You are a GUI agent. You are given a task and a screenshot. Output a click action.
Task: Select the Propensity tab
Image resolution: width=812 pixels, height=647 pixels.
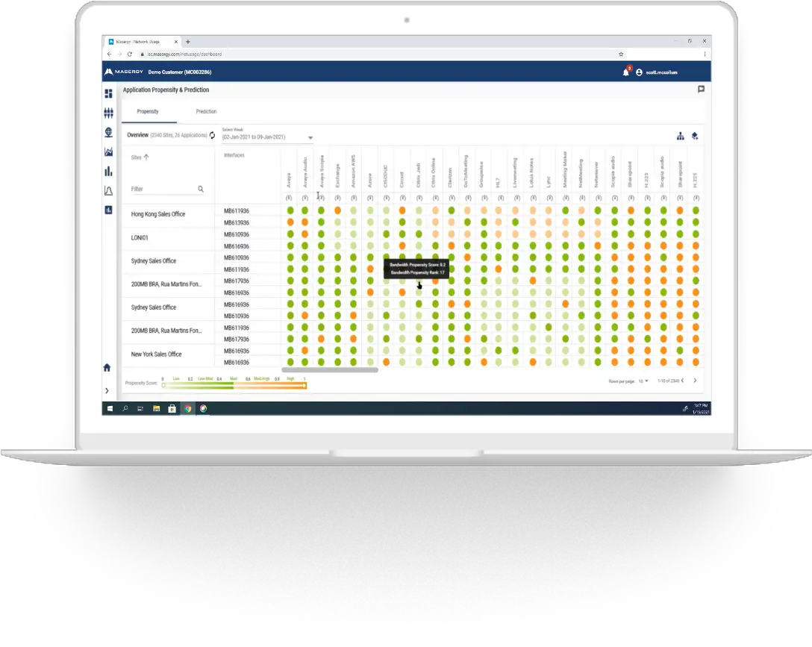[x=148, y=111]
